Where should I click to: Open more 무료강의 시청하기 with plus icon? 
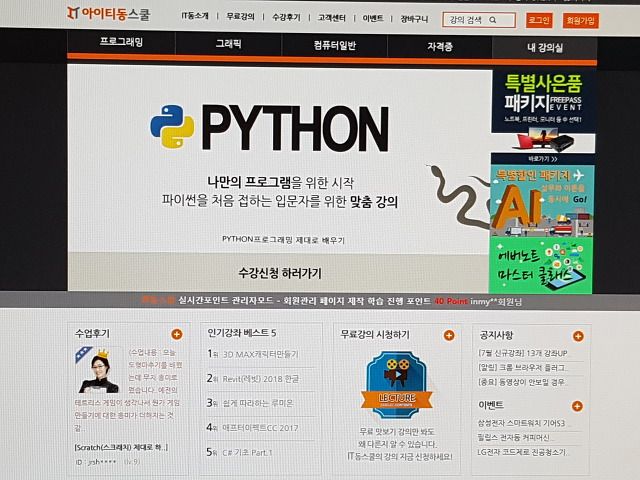click(x=449, y=336)
